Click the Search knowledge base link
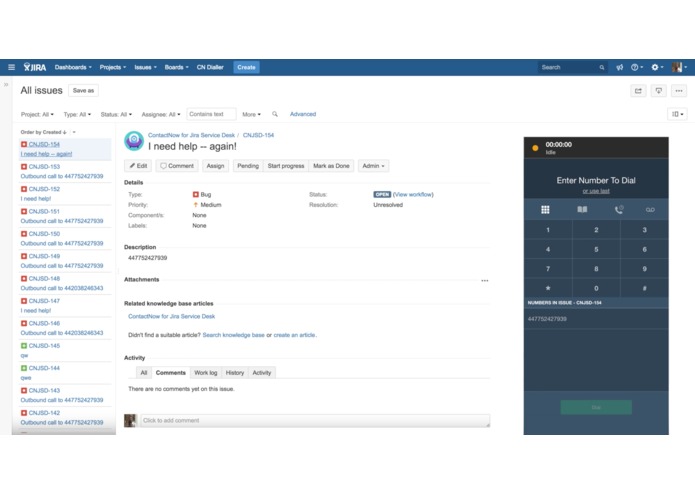The width and height of the screenshot is (695, 494). coord(233,335)
